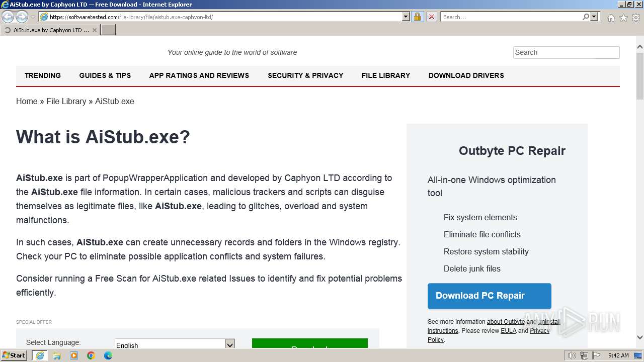Click the page scrollbar up arrow

point(640,47)
